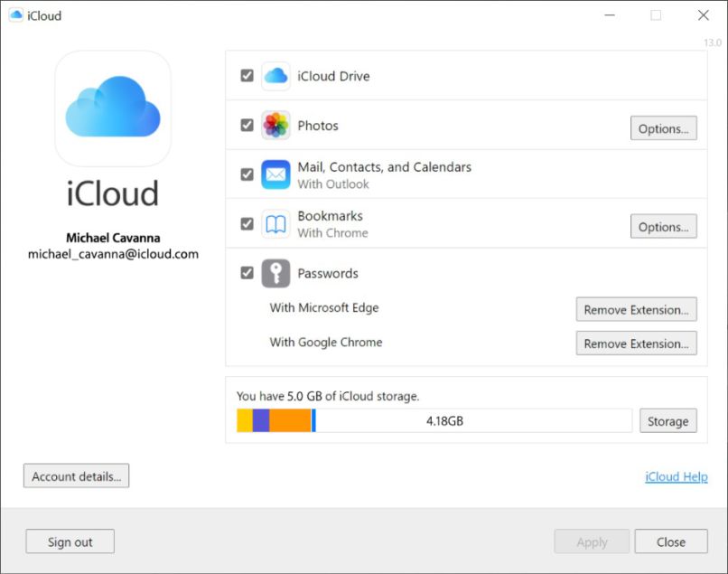Follow the iCloud Help link
Image resolution: width=728 pixels, height=574 pixels.
676,476
